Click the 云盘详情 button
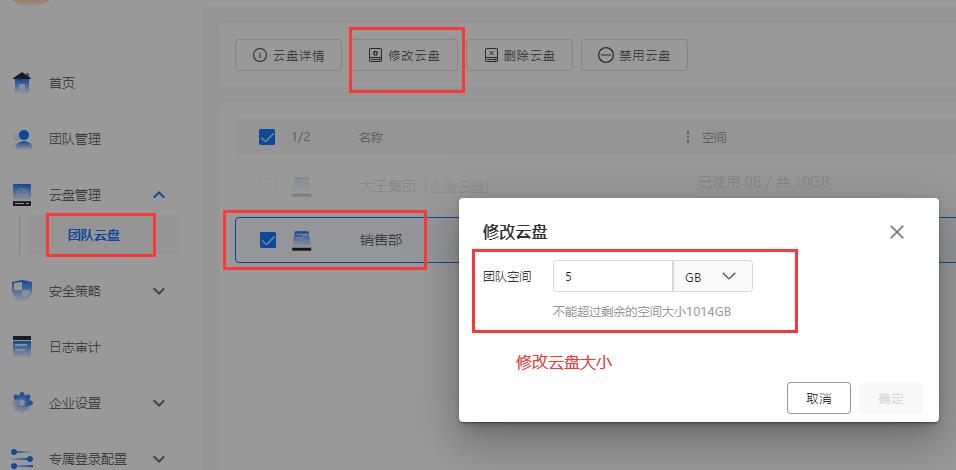The height and width of the screenshot is (470, 956). (288, 55)
